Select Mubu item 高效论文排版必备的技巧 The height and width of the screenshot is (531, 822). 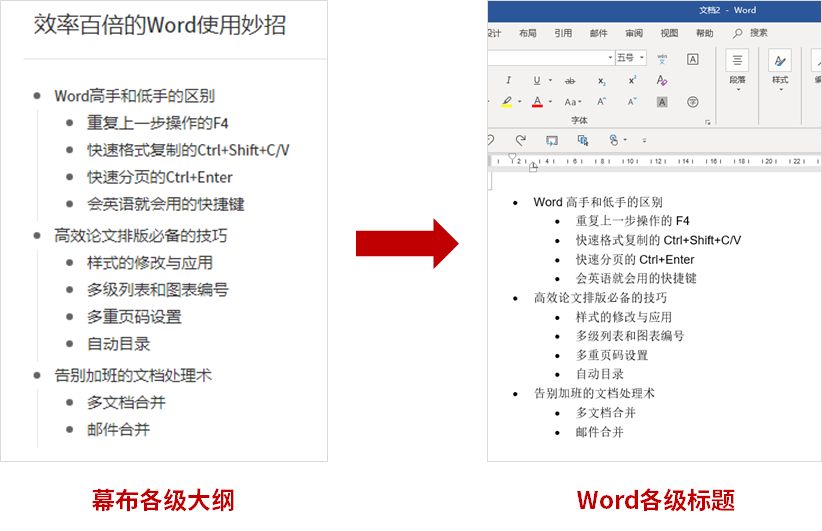(141, 235)
